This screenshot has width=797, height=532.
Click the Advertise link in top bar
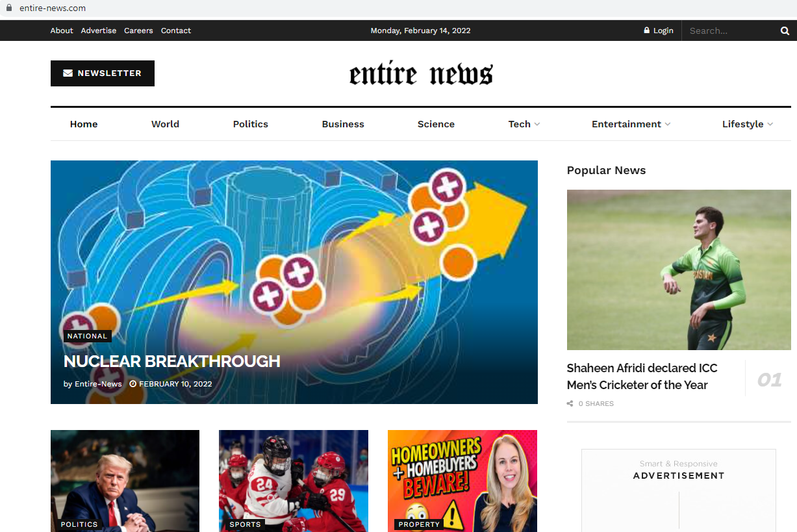[x=99, y=31]
